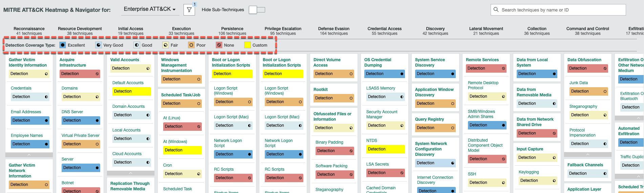Click Remote Services detection none icon
Screen dimensions: 644x193
503,68
